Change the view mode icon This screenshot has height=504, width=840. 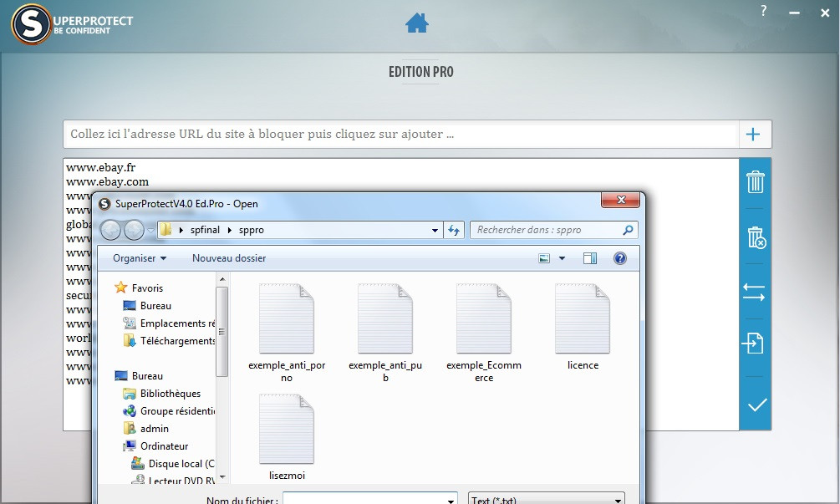click(544, 259)
